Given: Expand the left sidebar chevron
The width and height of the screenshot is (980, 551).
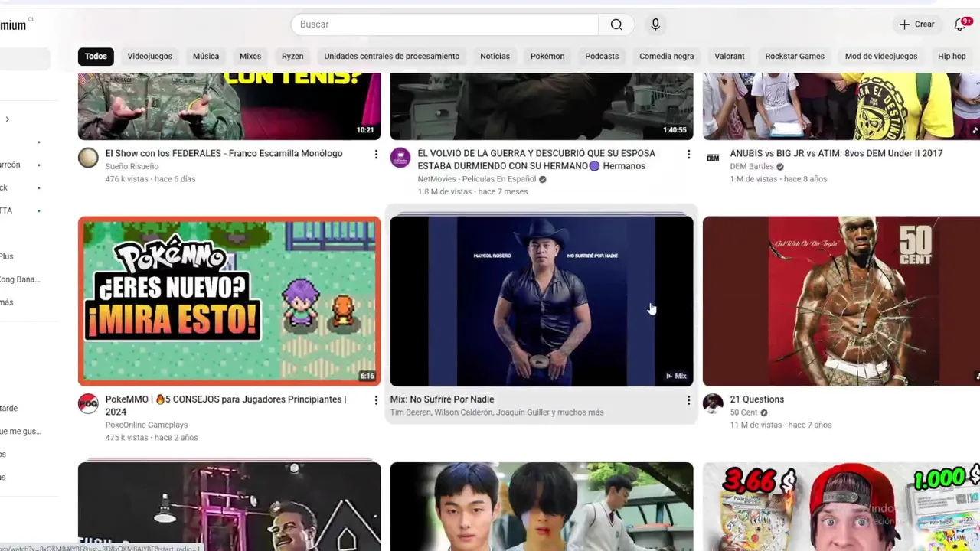Looking at the screenshot, I should 8,119.
